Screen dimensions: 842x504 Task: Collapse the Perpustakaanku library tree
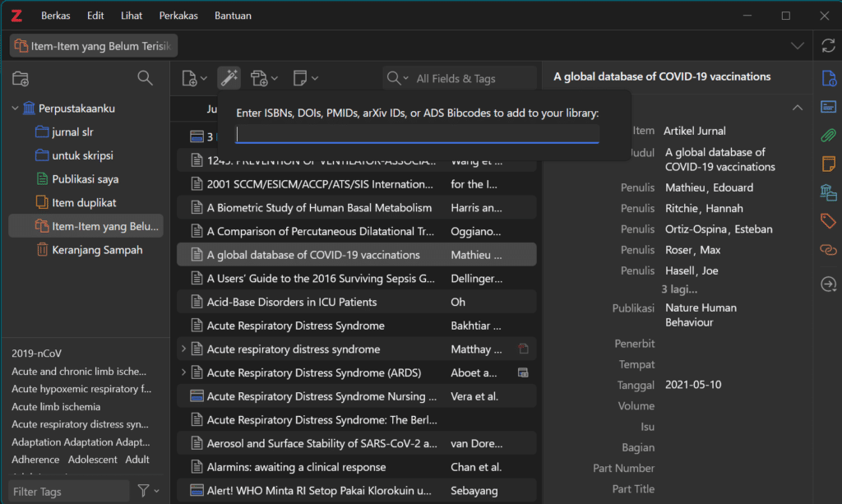point(15,109)
